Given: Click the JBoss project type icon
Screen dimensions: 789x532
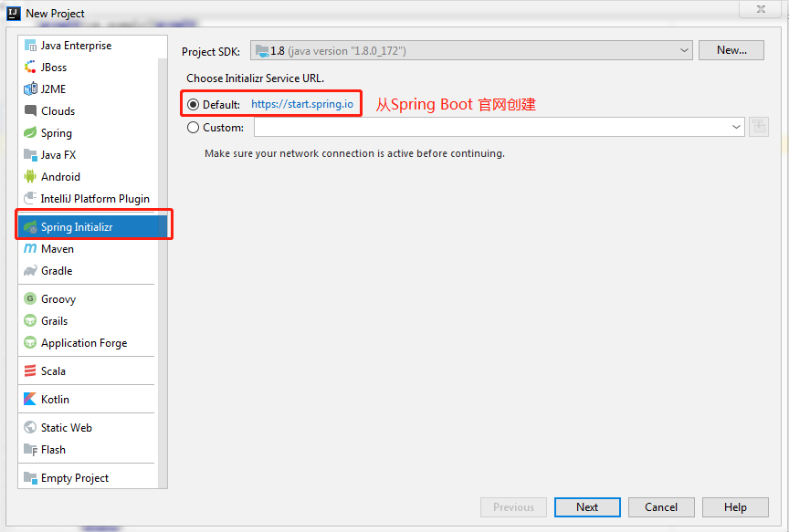Looking at the screenshot, I should pyautogui.click(x=30, y=67).
